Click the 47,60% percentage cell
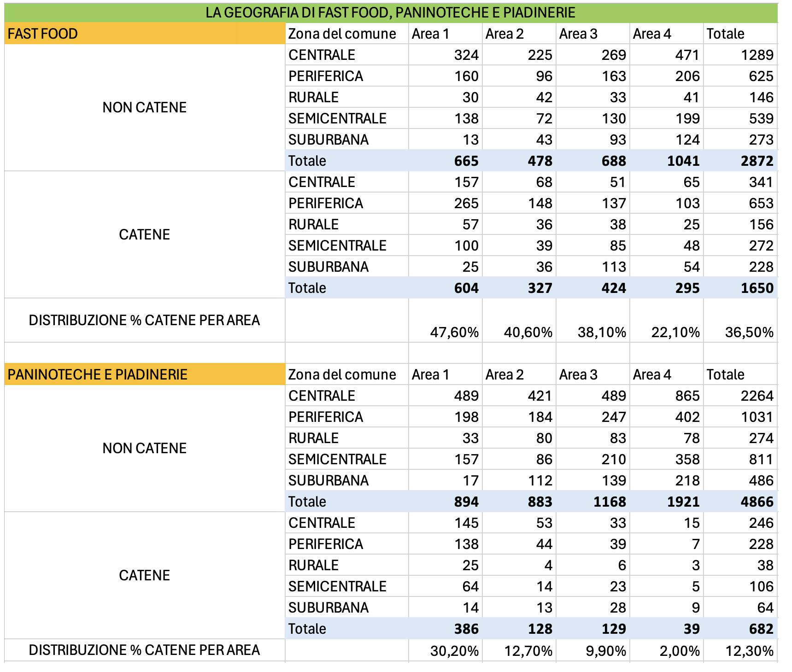 [446, 321]
